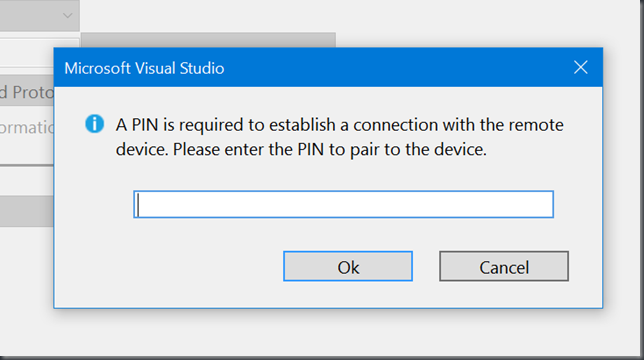This screenshot has height=360, width=644.
Task: Click the Microsoft Visual Studio title bar
Action: (x=328, y=67)
